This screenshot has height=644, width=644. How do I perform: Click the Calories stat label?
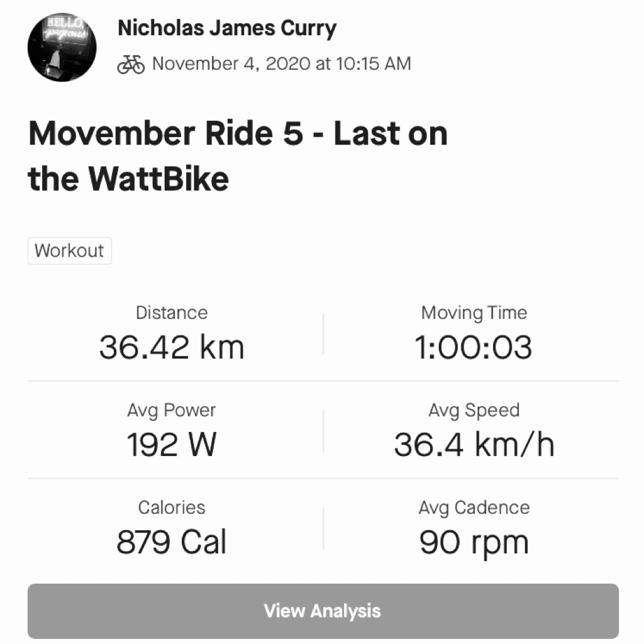point(172,508)
